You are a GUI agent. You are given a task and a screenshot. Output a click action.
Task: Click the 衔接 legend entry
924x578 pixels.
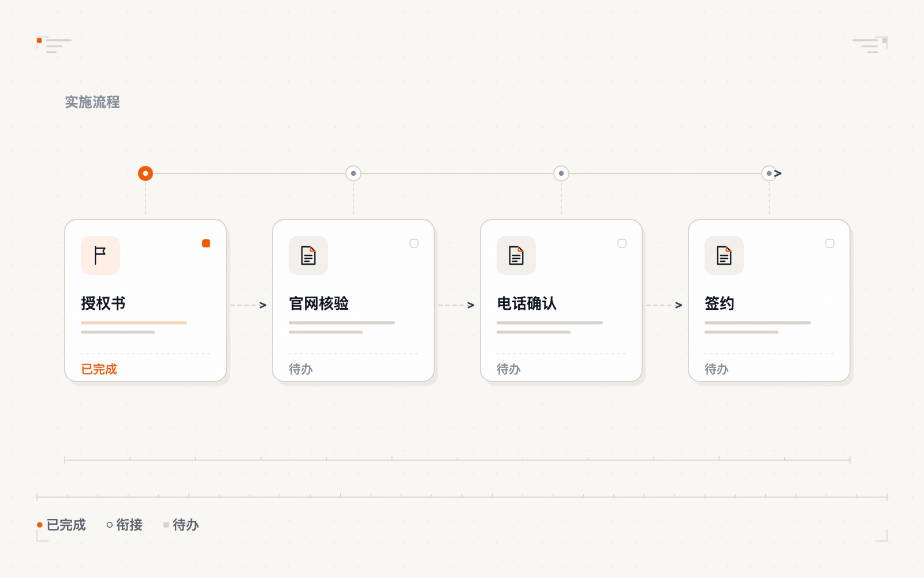coord(125,525)
